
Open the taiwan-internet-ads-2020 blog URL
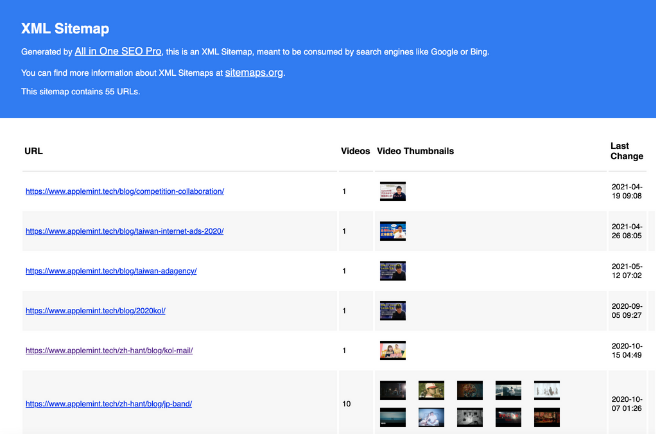pyautogui.click(x=124, y=231)
